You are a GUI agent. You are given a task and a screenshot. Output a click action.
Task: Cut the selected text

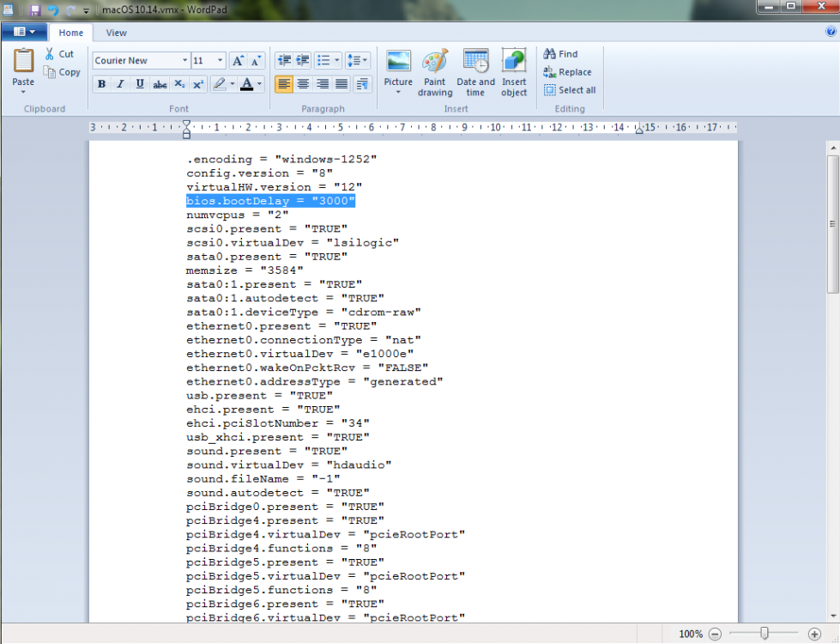coord(59,53)
